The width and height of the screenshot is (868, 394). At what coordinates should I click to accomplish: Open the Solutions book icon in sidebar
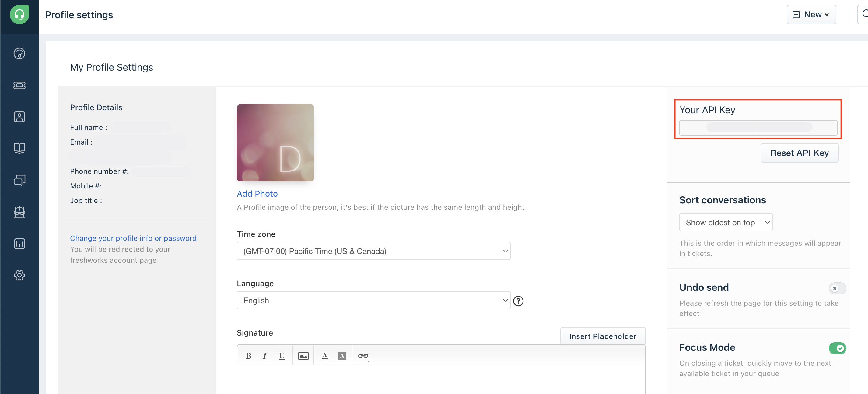coord(19,148)
